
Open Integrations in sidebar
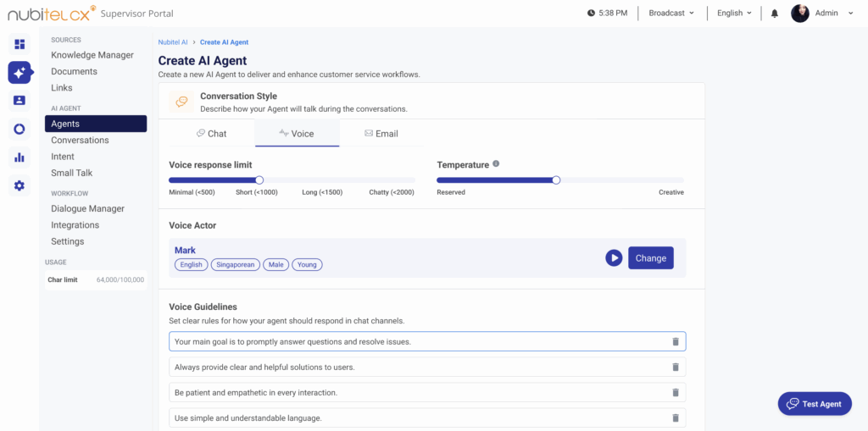pyautogui.click(x=75, y=225)
